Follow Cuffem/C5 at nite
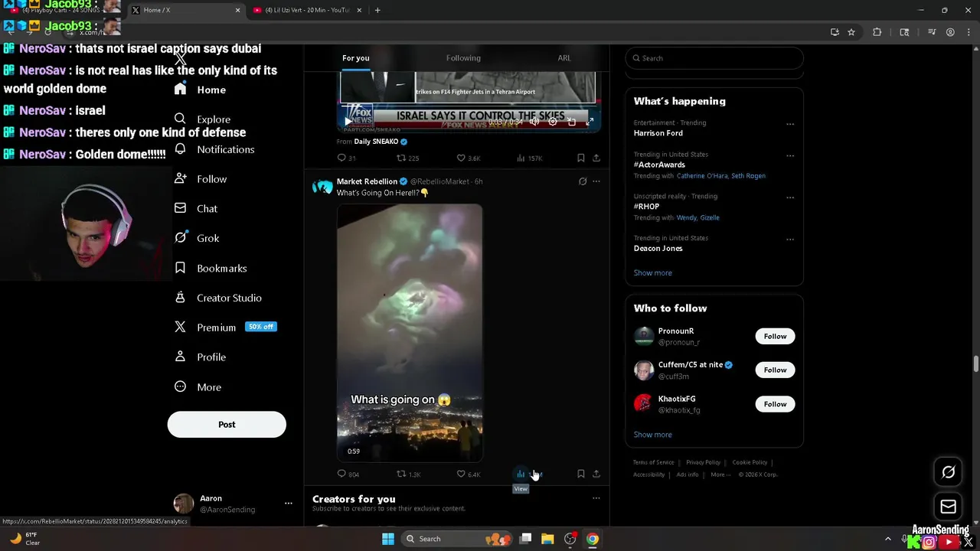The image size is (980, 551). (x=775, y=370)
